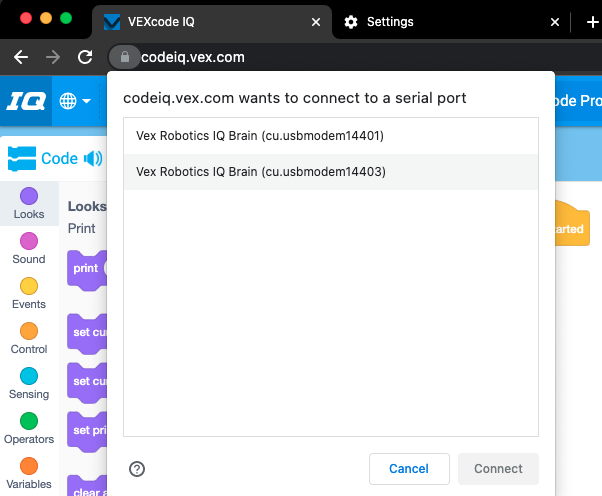The image size is (602, 496).
Task: Open the globe language dropdown
Action: point(75,101)
